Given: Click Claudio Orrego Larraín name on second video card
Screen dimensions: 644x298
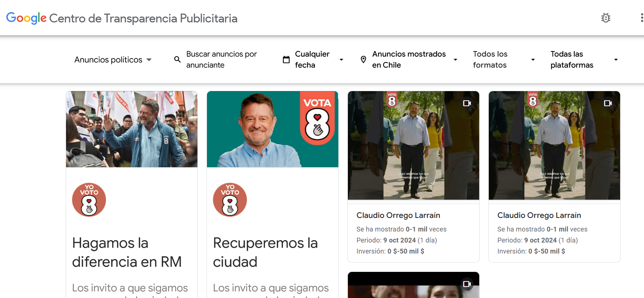Looking at the screenshot, I should coord(539,215).
